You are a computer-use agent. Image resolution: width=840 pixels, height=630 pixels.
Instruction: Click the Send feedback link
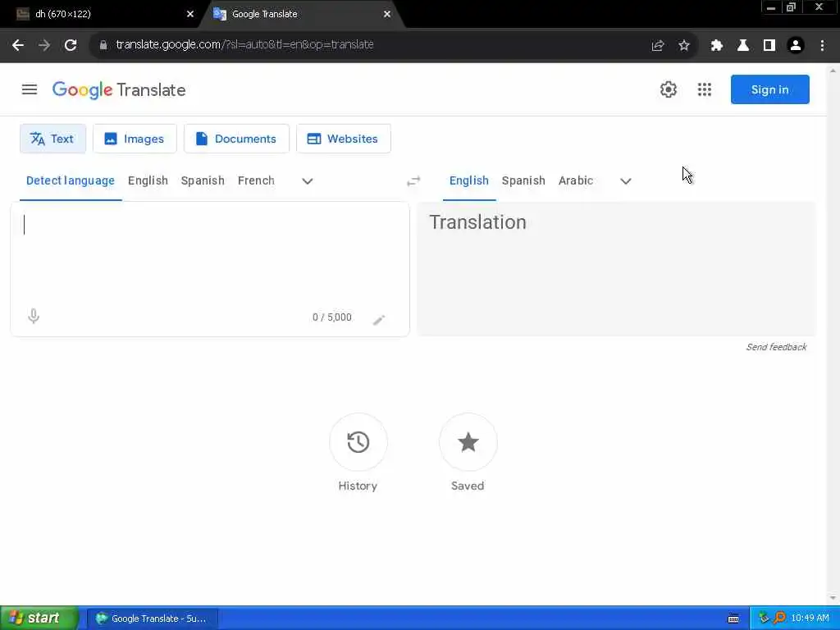(x=776, y=347)
